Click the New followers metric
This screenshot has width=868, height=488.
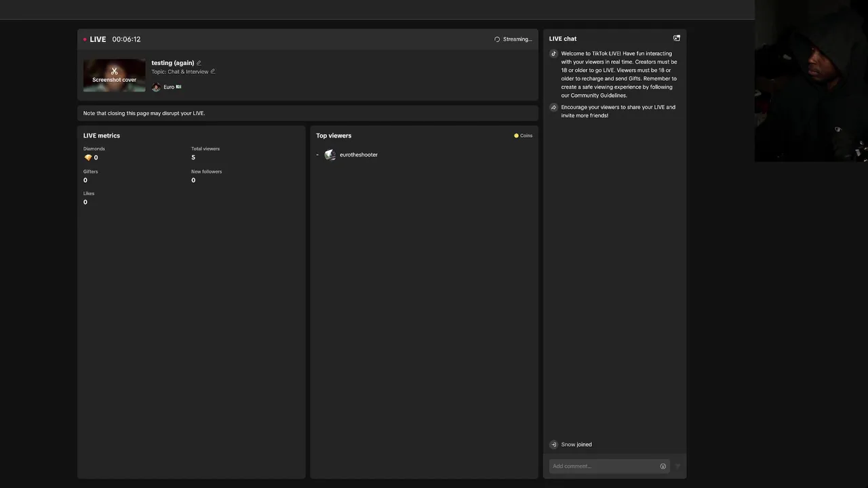[x=206, y=176]
